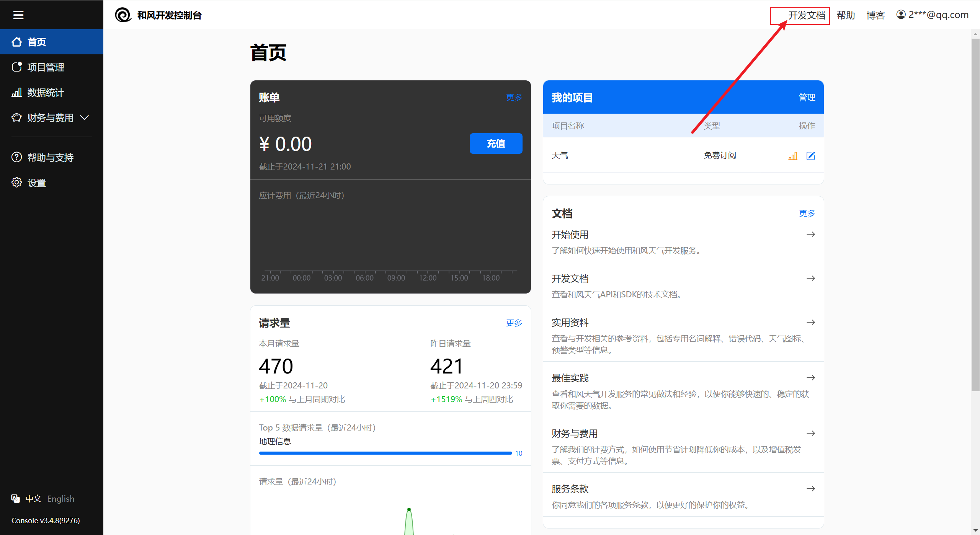View statistics chart icon for 天气 project
This screenshot has height=535, width=980.
(x=792, y=155)
